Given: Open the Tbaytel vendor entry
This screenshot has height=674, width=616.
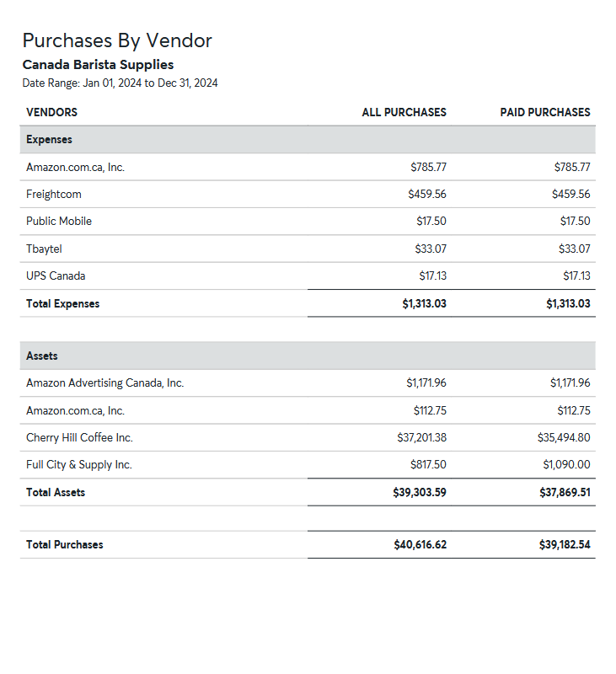Looking at the screenshot, I should (x=44, y=249).
